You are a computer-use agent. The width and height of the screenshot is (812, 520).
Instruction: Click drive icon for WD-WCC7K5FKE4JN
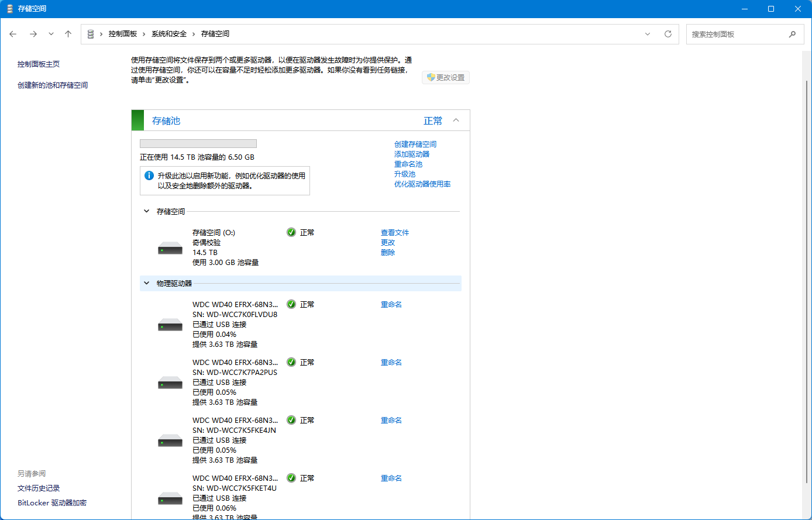(x=170, y=440)
